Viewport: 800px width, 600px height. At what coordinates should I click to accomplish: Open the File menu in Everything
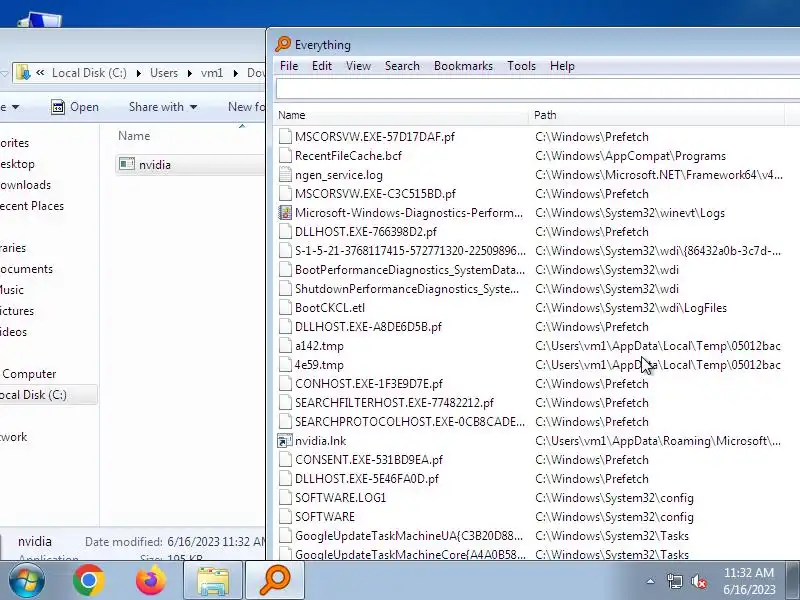[x=289, y=66]
